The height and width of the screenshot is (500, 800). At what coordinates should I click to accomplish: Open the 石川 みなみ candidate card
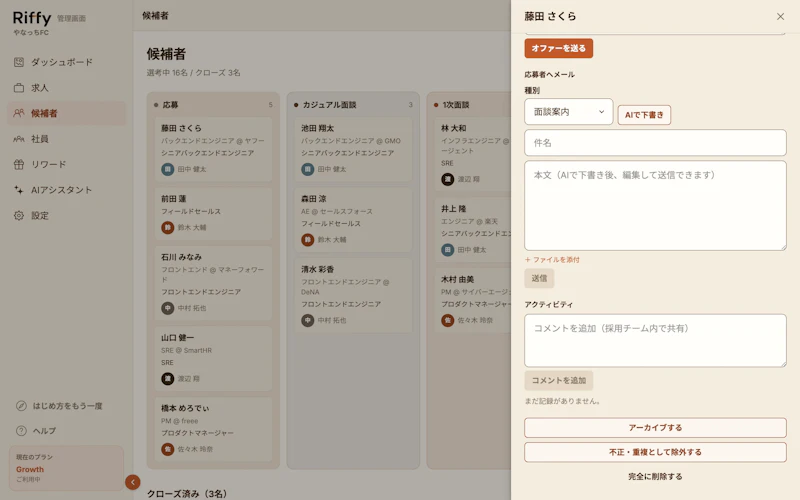213,283
